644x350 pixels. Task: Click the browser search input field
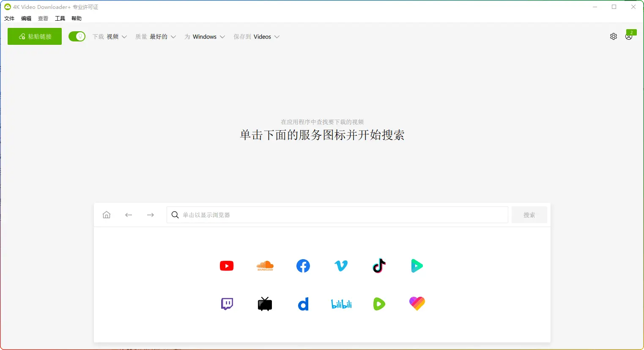(x=338, y=215)
